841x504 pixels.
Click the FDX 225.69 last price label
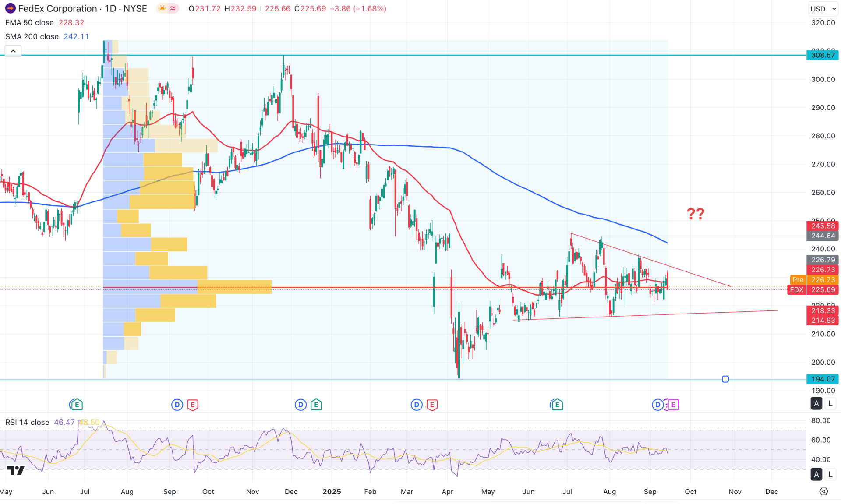click(x=813, y=290)
